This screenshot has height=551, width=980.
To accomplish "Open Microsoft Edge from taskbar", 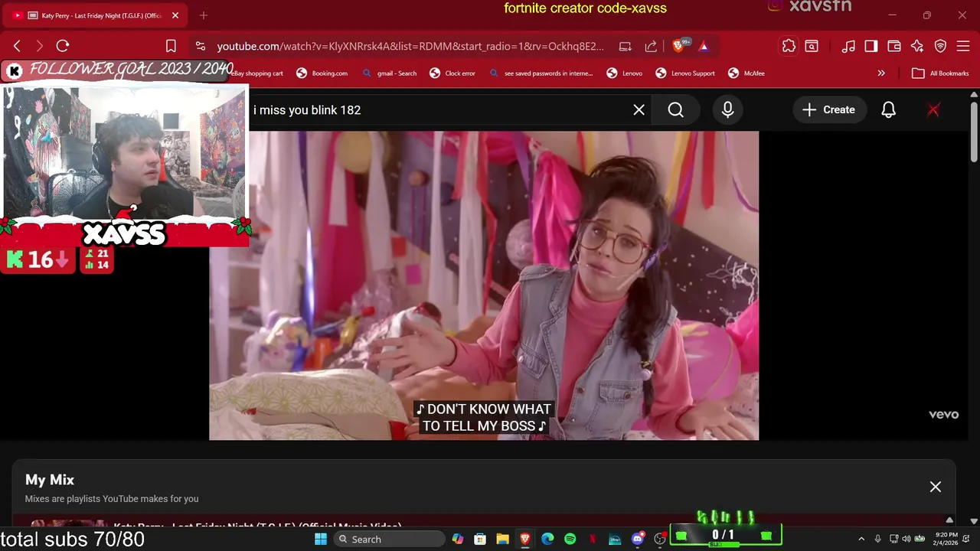I will pos(547,539).
